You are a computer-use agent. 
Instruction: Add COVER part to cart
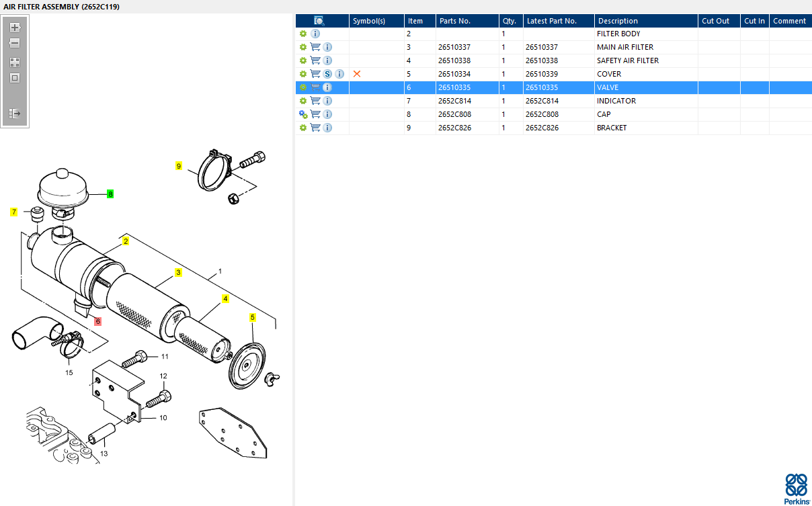tap(315, 74)
